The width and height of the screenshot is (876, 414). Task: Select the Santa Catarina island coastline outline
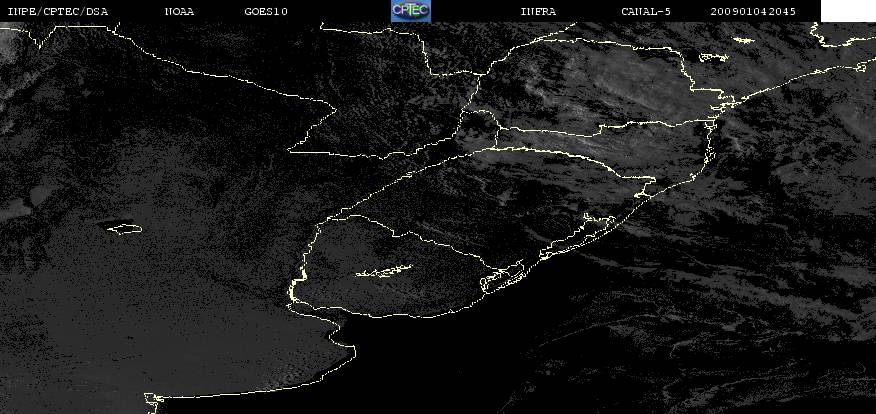click(x=710, y=145)
